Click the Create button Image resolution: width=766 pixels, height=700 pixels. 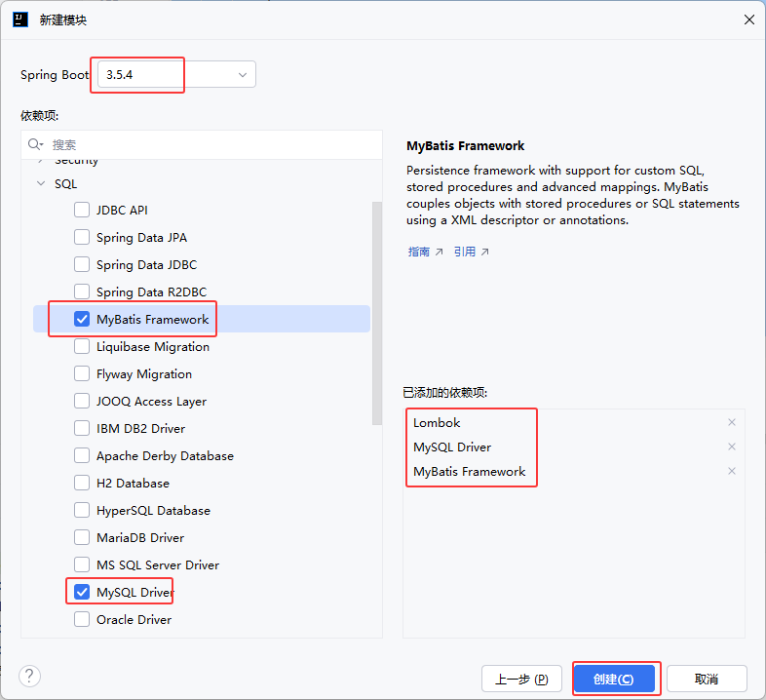tap(614, 679)
